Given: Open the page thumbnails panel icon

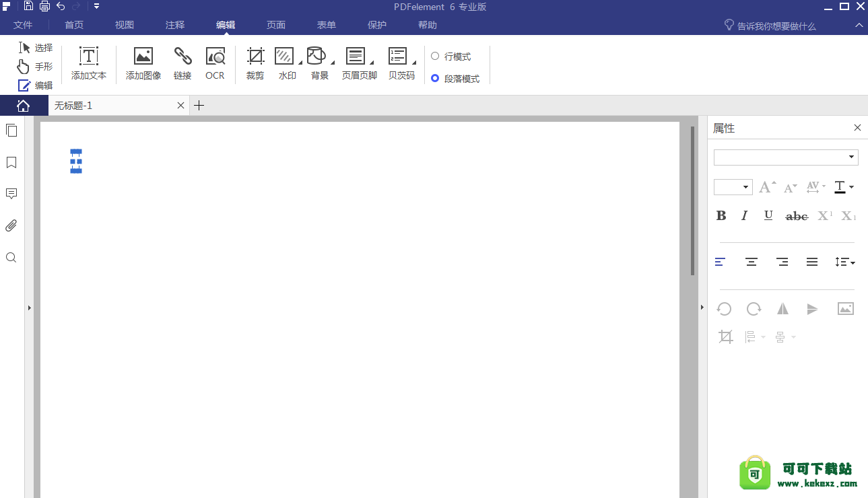Looking at the screenshot, I should pyautogui.click(x=11, y=131).
